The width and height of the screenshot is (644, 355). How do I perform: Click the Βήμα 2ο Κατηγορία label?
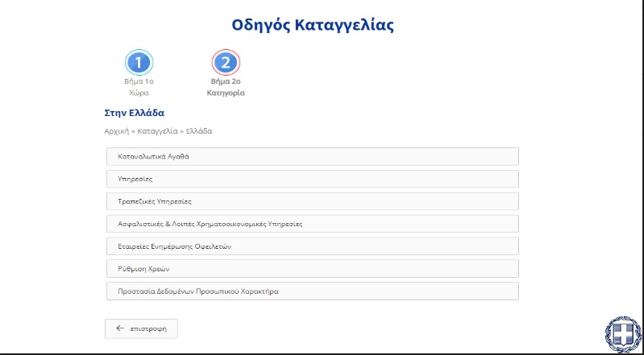point(226,87)
